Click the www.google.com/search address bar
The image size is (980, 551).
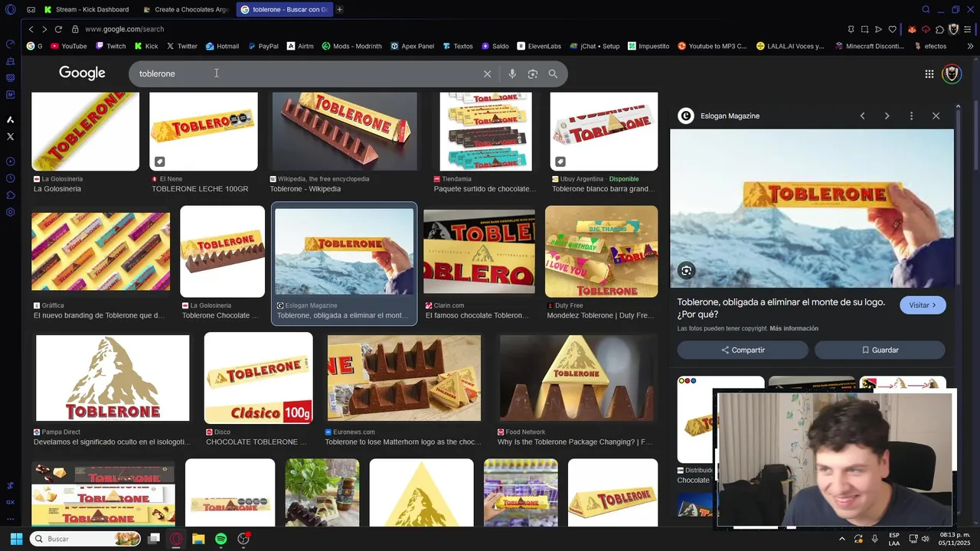pos(124,29)
